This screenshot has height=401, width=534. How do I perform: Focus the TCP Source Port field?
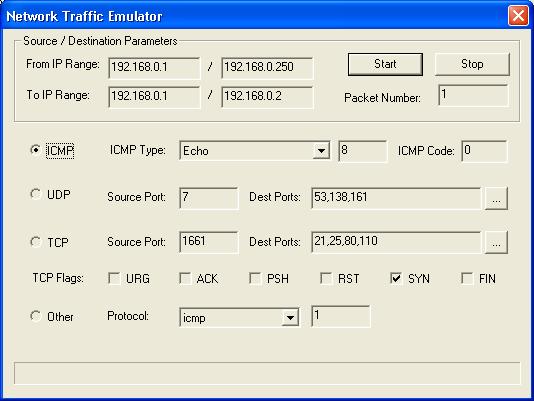(x=209, y=242)
